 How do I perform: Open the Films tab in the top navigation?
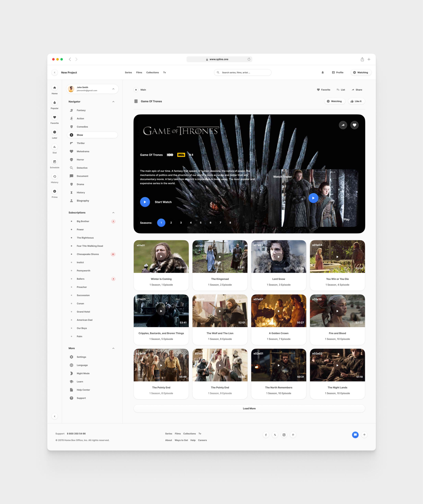click(139, 72)
